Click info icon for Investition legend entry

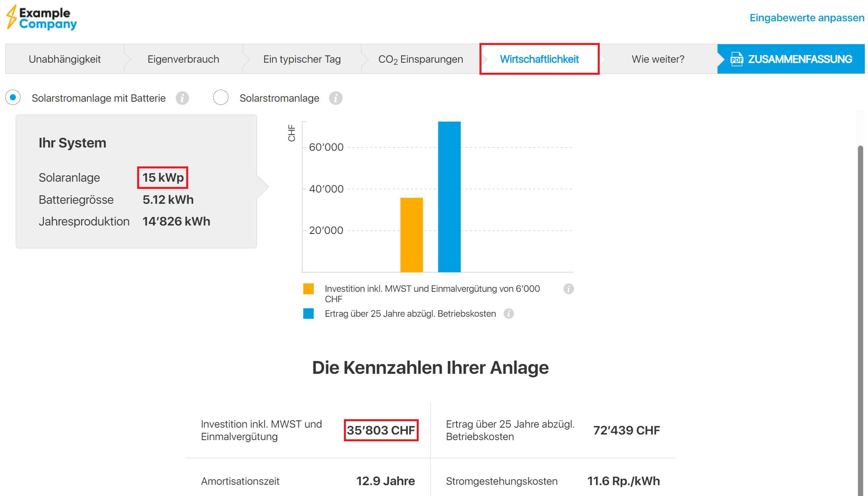568,289
